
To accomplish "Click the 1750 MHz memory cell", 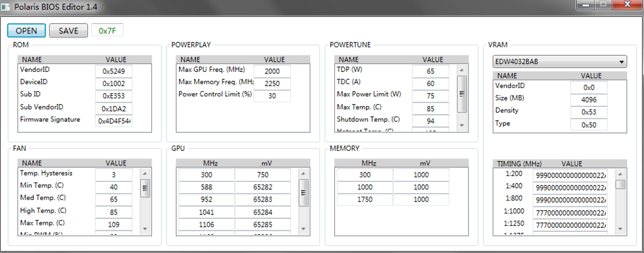I will pos(365,199).
